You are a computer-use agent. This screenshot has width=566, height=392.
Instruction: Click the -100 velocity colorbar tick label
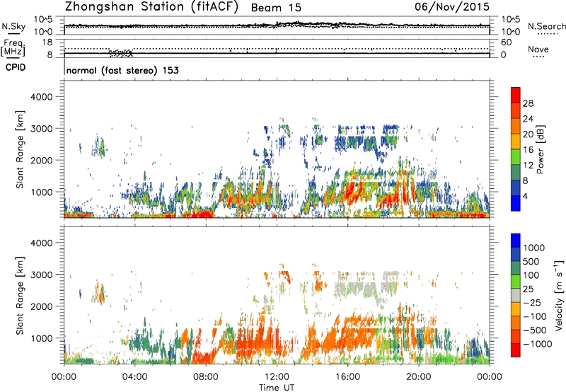pos(535,316)
